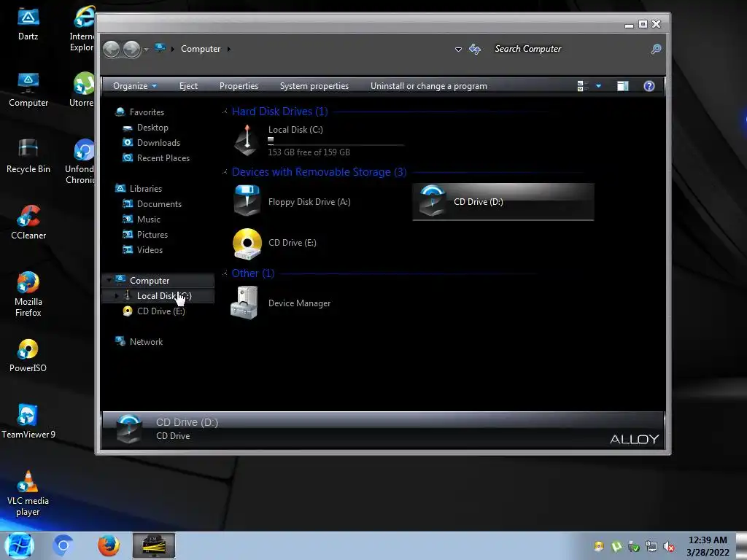This screenshot has width=747, height=560.
Task: Select the VLC media player desktop icon
Action: (x=28, y=494)
